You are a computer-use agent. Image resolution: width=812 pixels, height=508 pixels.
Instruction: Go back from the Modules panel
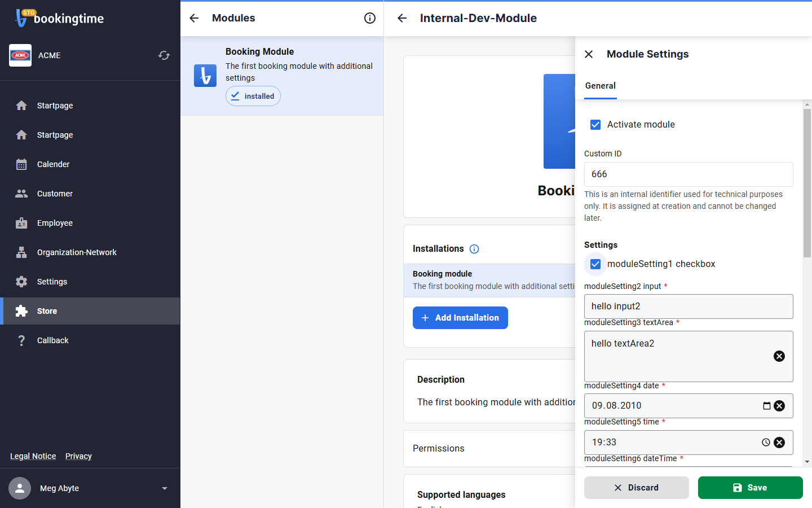194,18
